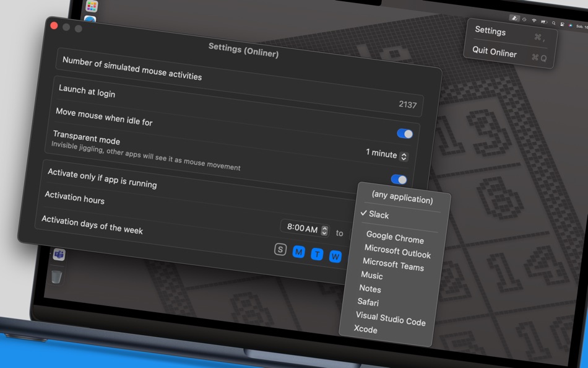Viewport: 588px width, 368px height.
Task: Click the 'Move mouse when idle for' label
Action: [104, 117]
